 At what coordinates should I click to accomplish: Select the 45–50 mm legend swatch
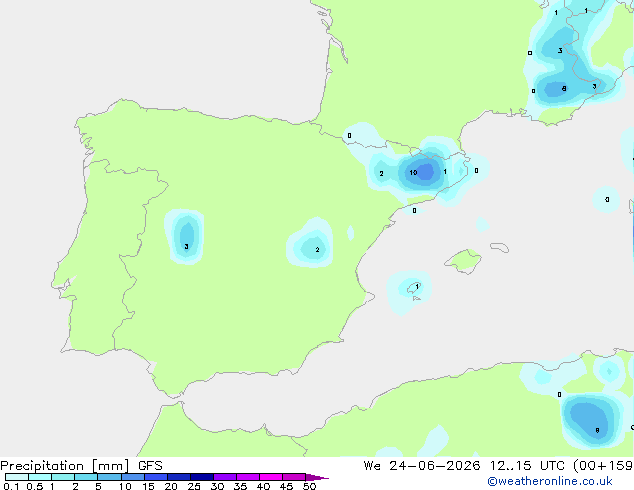[x=294, y=477]
